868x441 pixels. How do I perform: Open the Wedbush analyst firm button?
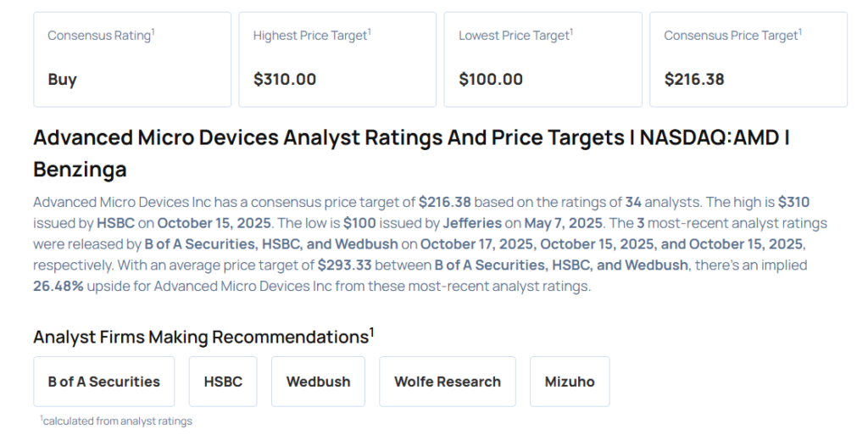coord(318,382)
